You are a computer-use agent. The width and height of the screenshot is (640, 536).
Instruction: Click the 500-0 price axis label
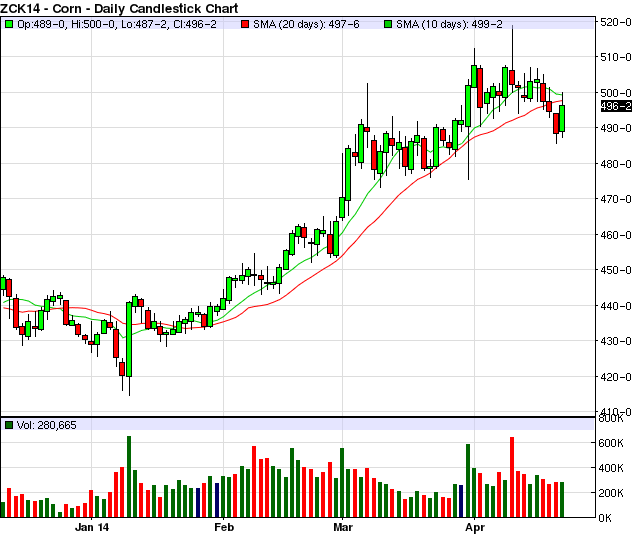point(616,93)
